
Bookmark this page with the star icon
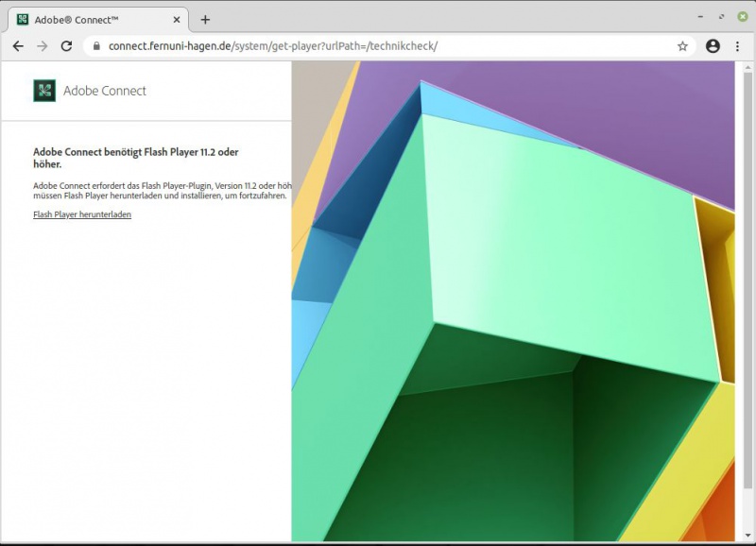pyautogui.click(x=682, y=46)
